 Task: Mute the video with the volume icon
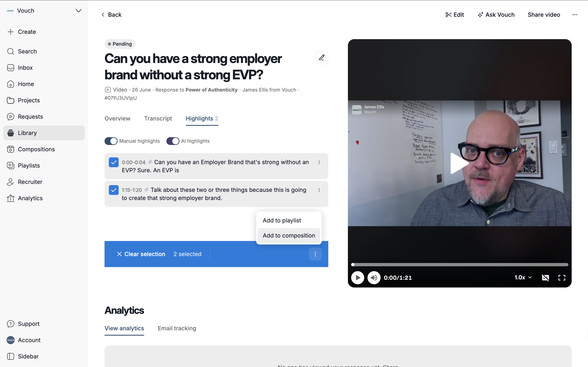pos(374,277)
